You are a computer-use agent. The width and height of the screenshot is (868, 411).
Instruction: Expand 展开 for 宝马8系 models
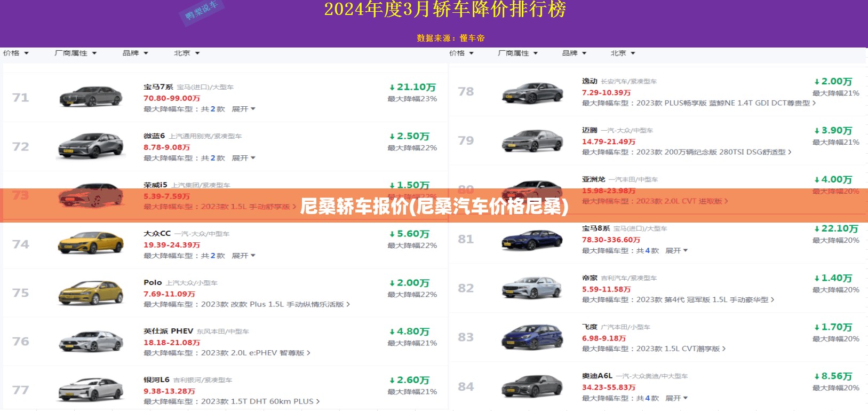click(676, 250)
